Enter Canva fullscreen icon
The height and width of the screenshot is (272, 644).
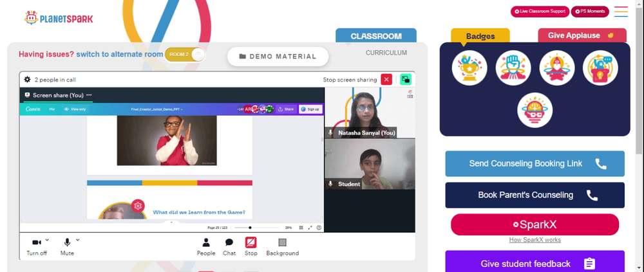(x=310, y=228)
